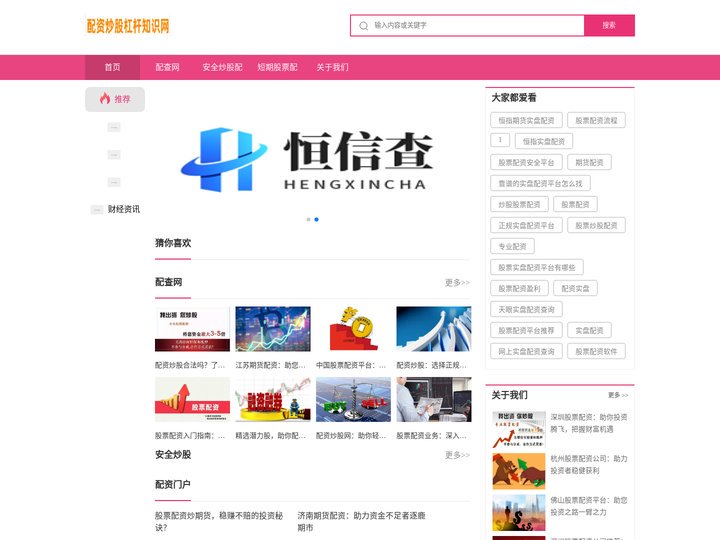Click the 精选潜力股，助你配… title link
The image size is (720, 540).
(x=270, y=436)
